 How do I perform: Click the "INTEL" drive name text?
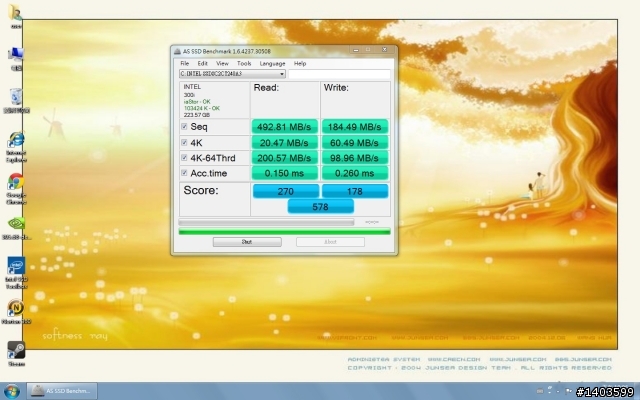coord(192,87)
